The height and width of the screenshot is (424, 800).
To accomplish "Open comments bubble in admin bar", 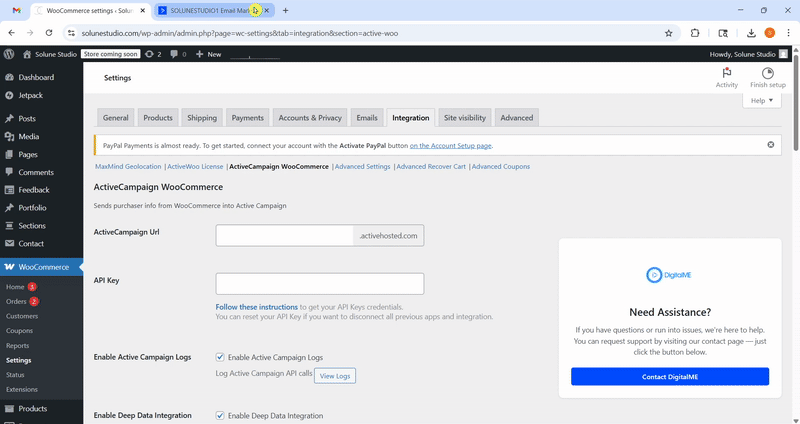I will click(178, 54).
